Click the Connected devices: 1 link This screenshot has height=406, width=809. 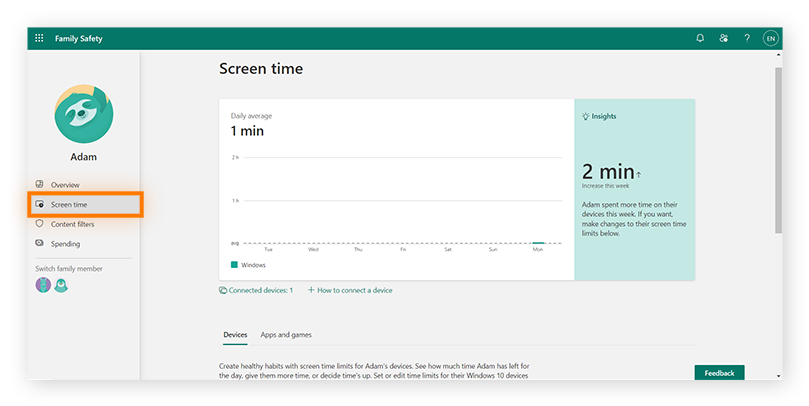pos(256,290)
